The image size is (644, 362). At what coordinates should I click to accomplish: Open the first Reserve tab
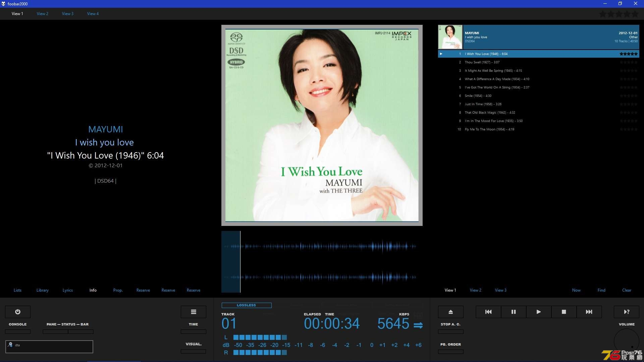[143, 290]
